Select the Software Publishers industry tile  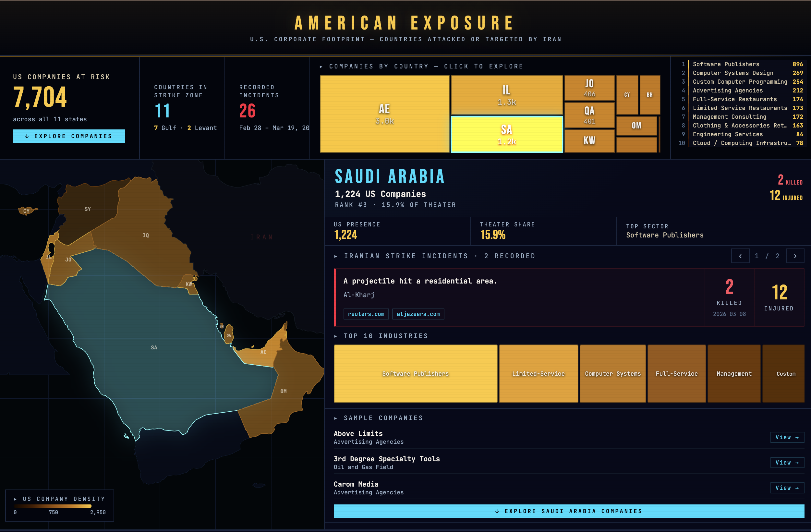[415, 373]
